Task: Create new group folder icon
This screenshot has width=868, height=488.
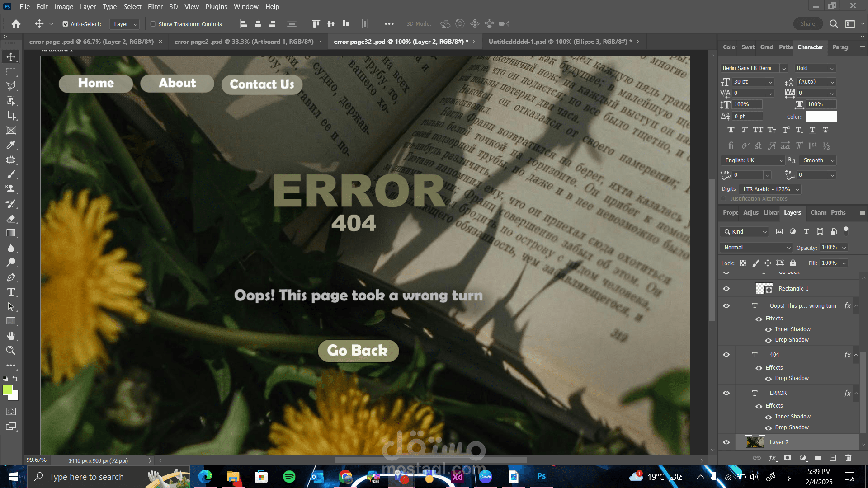Action: click(x=818, y=458)
